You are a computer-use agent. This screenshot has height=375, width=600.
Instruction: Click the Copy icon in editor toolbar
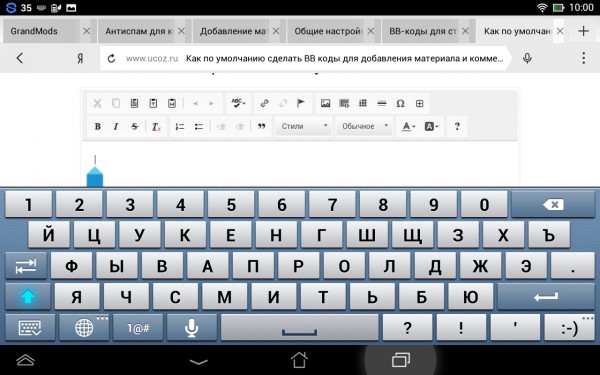116,103
